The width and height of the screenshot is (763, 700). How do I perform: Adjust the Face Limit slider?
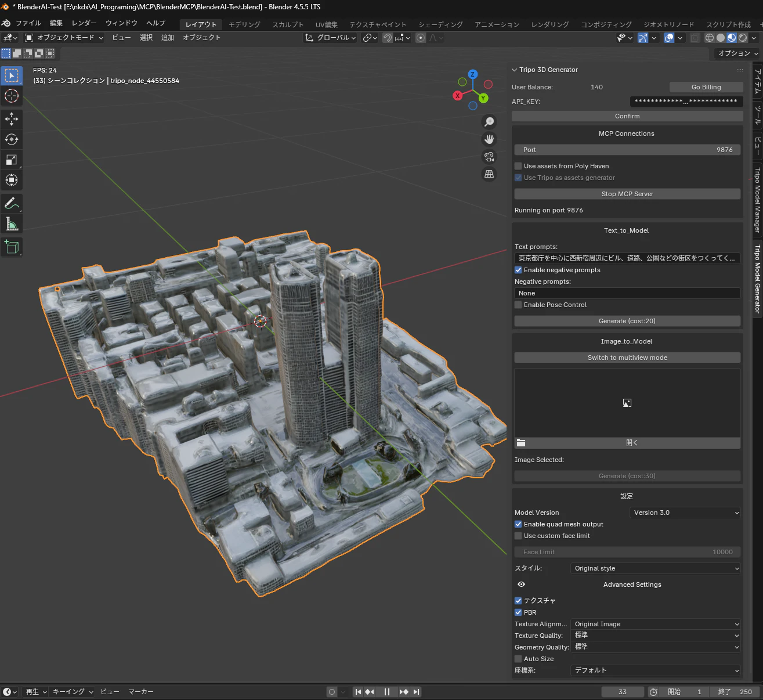point(627,552)
